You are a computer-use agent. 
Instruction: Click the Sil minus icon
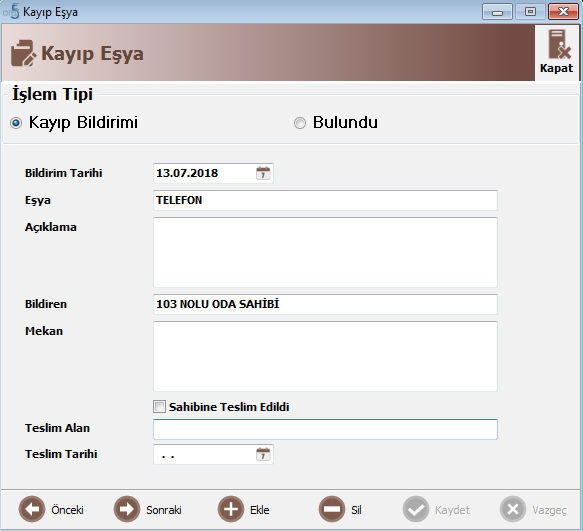[332, 509]
